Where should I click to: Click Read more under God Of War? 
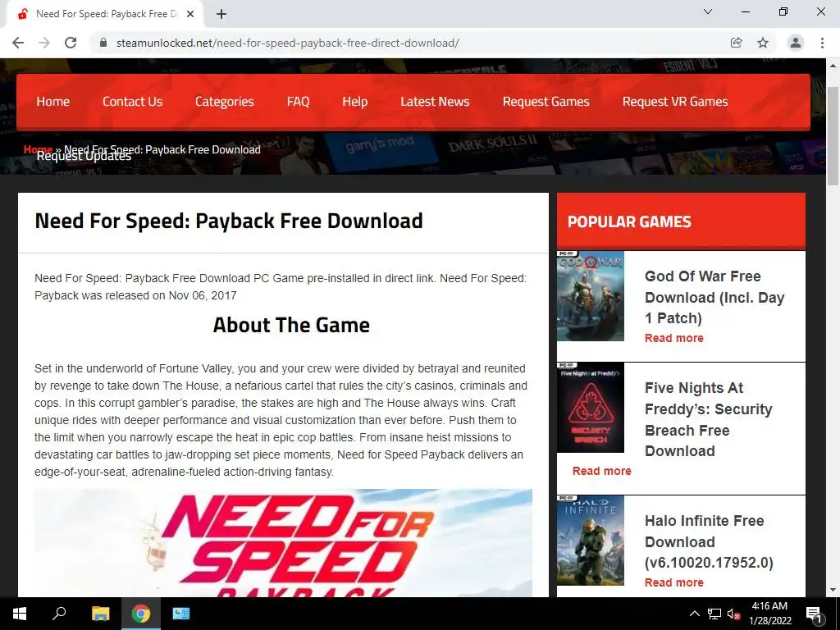click(674, 338)
